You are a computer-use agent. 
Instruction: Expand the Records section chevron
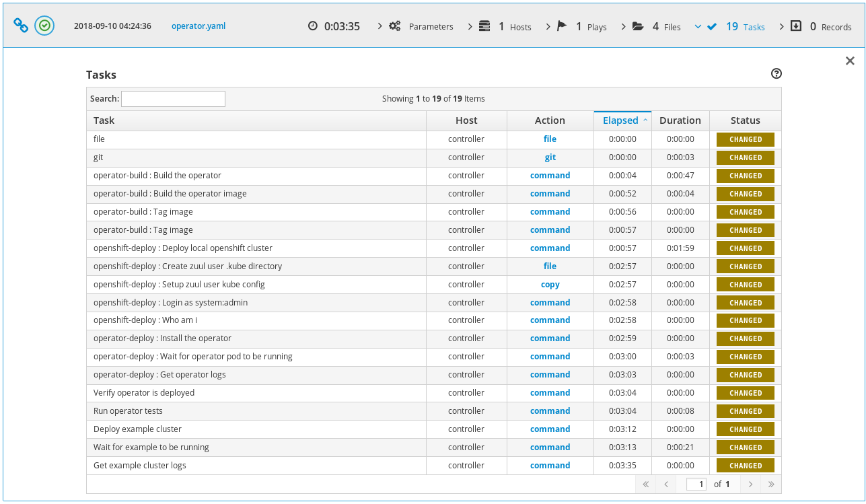pos(781,26)
